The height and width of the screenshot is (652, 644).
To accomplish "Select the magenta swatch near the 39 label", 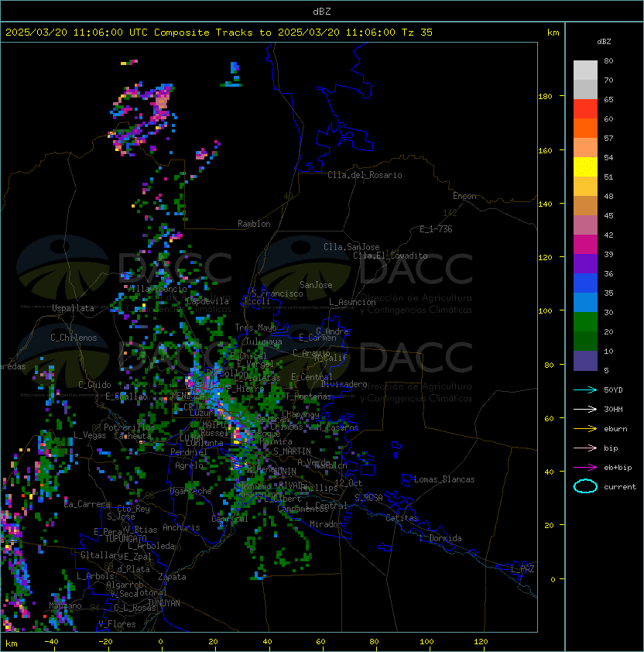I will click(585, 244).
